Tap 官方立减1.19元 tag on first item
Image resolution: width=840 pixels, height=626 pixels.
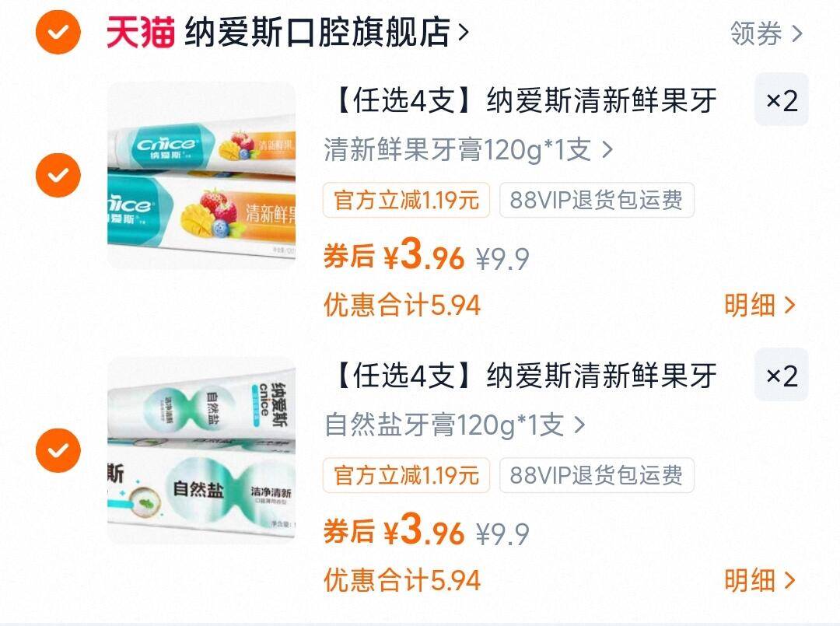point(406,201)
